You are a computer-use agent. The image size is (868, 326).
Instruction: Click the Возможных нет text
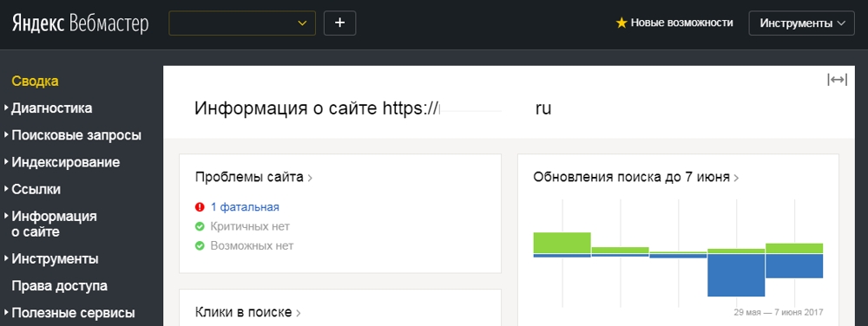point(252,246)
